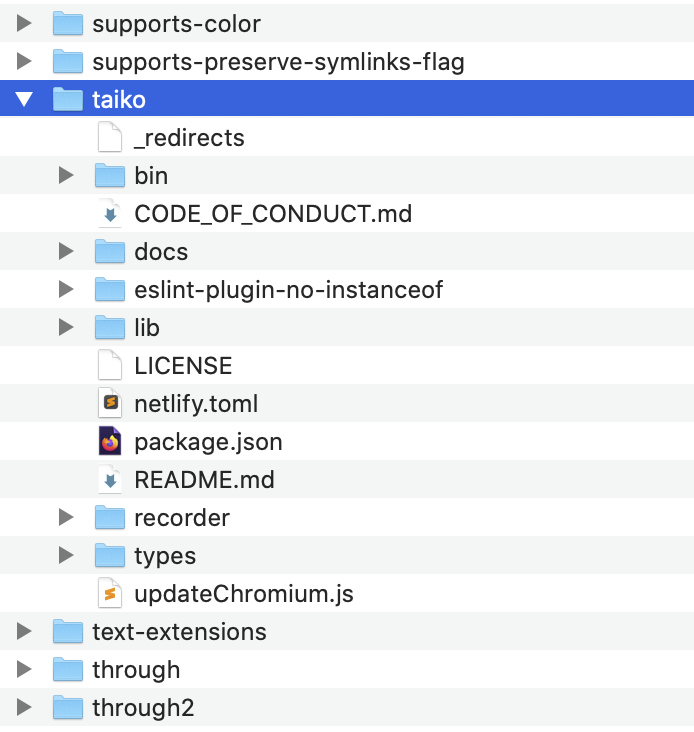
Task: Click the LICENSE blank document icon
Action: (x=110, y=366)
